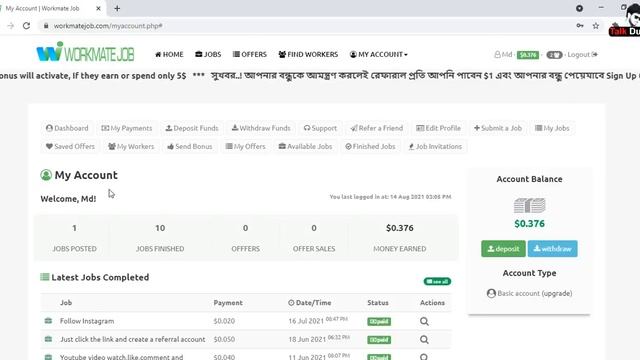The image size is (640, 360).
Task: Click the notification counter badge in header
Action: pos(554,55)
